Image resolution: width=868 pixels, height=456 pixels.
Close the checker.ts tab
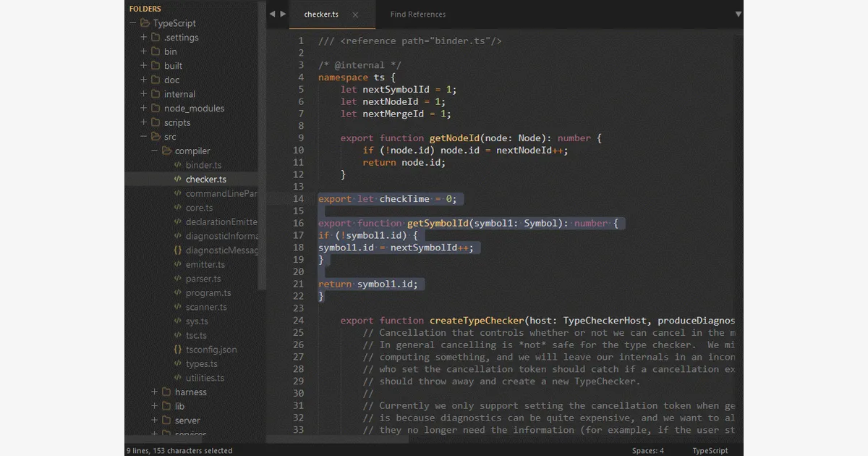pos(355,14)
